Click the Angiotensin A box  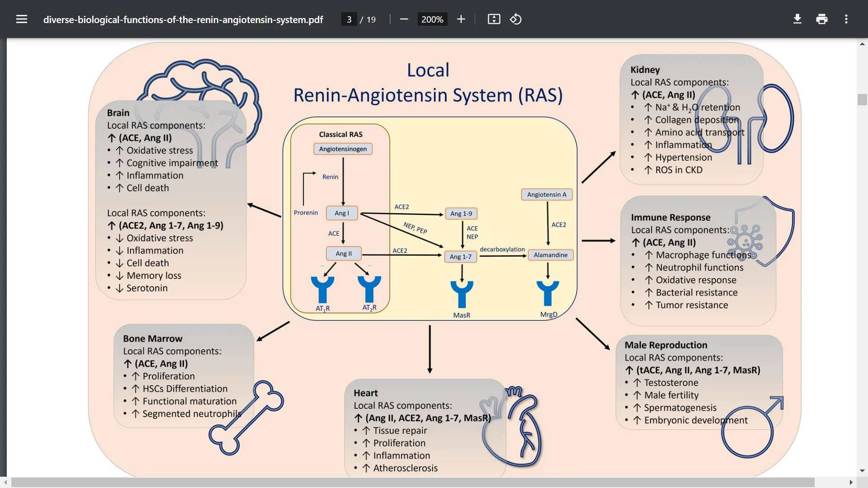(547, 194)
